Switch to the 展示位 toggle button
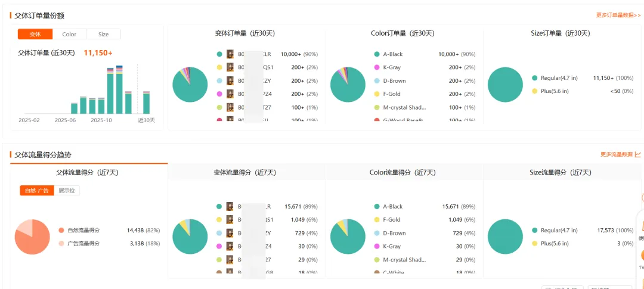 [67, 191]
